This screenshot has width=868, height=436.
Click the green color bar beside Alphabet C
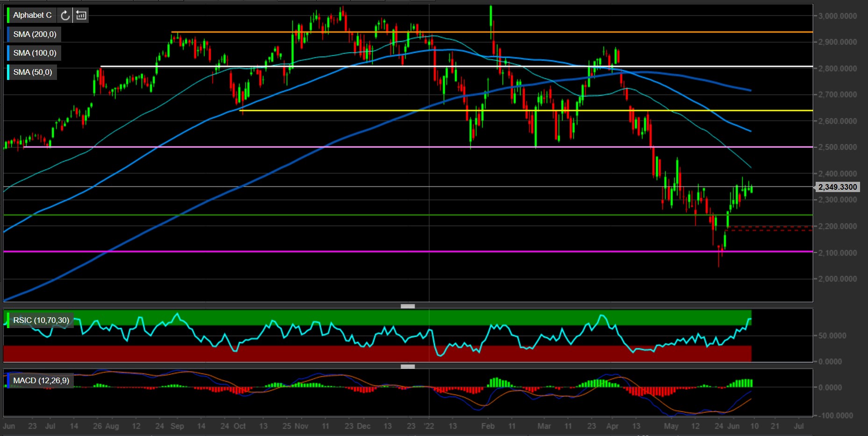click(8, 15)
